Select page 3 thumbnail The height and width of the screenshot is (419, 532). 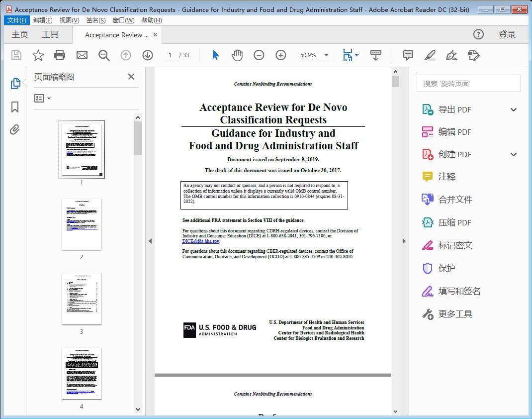click(x=82, y=299)
